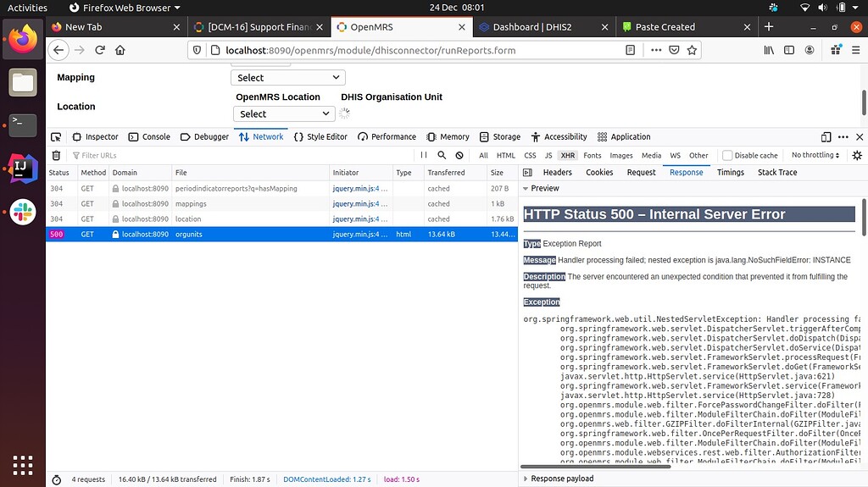
Task: Open network settings gear icon
Action: pyautogui.click(x=857, y=156)
